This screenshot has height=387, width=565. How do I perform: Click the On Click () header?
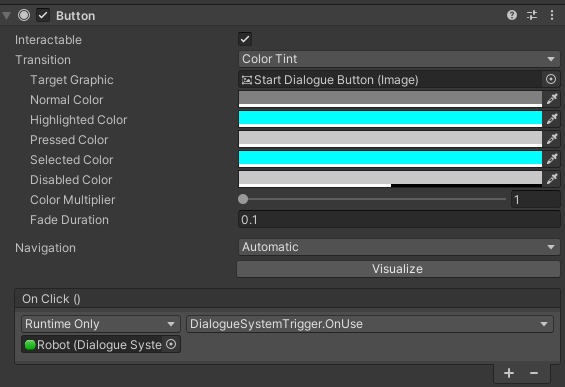click(x=287, y=299)
